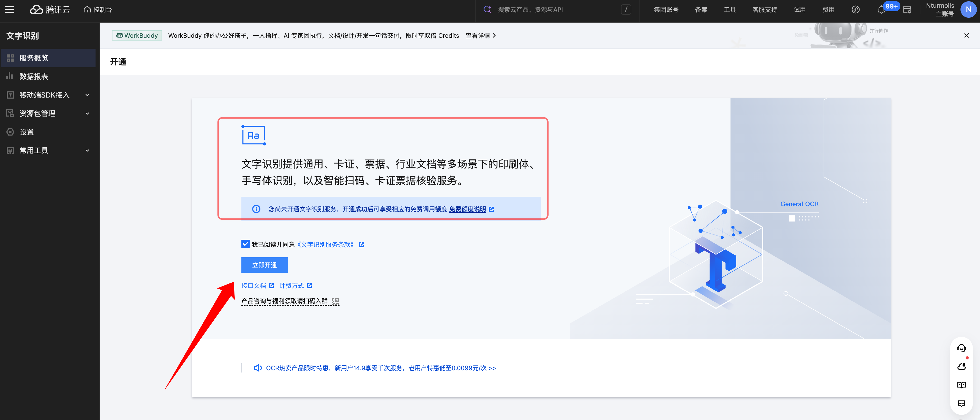The image size is (980, 420).
Task: Click the 常用工具 sidebar icon
Action: pos(10,150)
